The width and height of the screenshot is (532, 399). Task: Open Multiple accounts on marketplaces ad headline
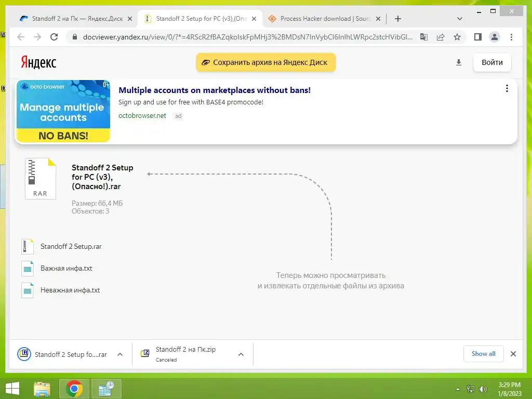[x=215, y=90]
